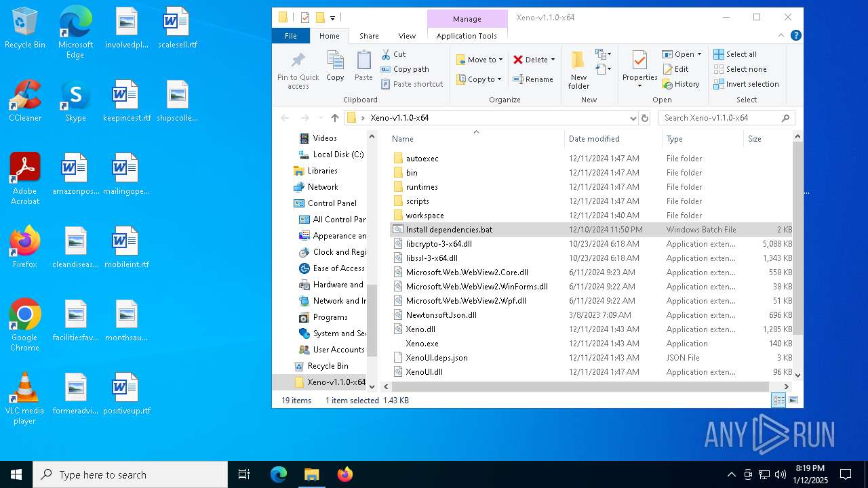Click Invert selection

click(x=746, y=84)
